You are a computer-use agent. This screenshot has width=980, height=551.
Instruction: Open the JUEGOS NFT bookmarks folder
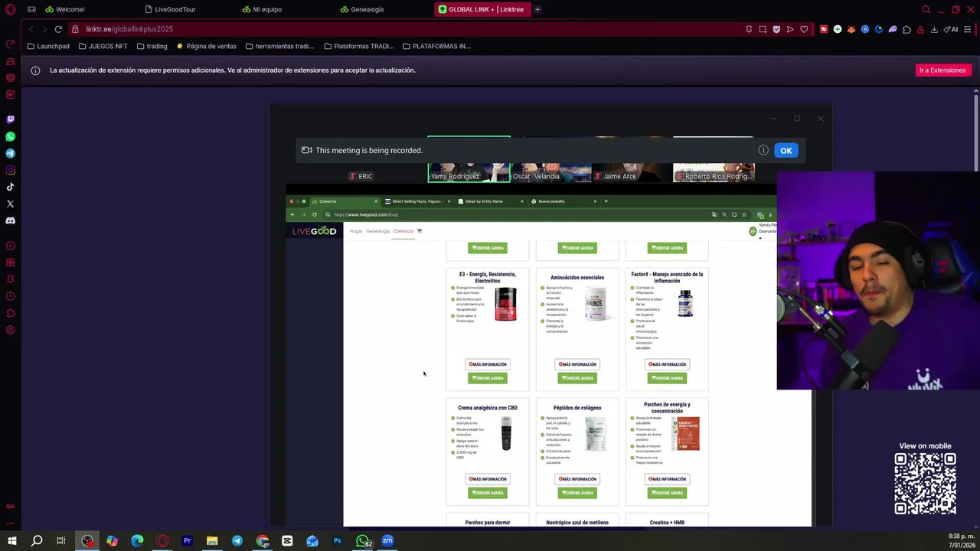pyautogui.click(x=103, y=46)
